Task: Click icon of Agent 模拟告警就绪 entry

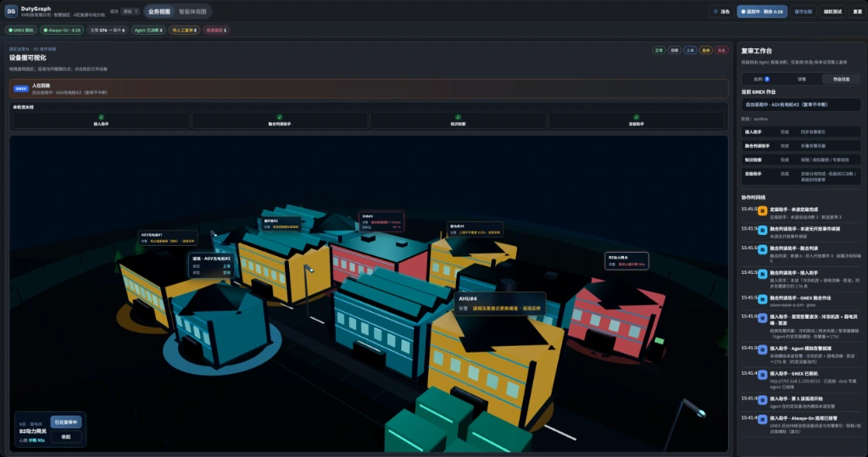Action: [762, 349]
